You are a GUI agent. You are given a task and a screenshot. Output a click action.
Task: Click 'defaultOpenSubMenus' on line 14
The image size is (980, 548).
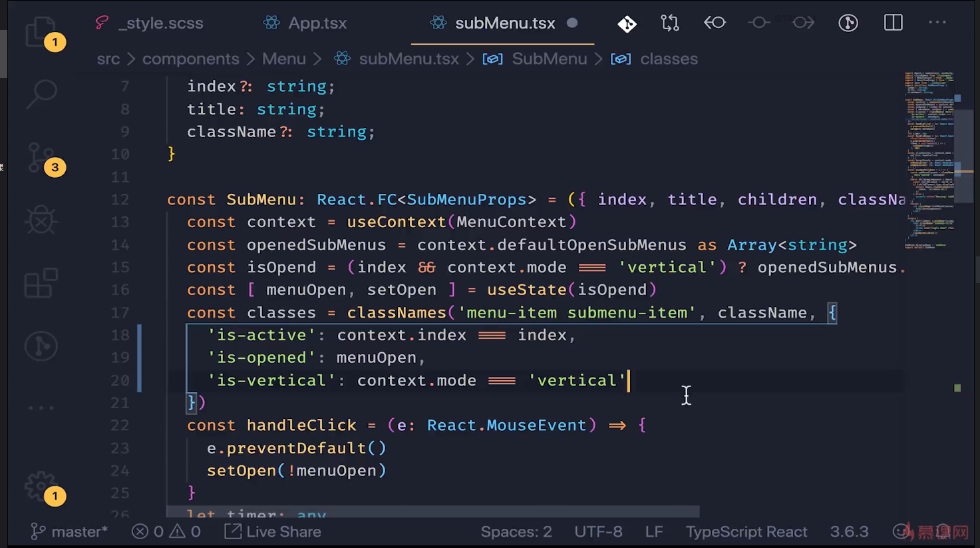[591, 245]
